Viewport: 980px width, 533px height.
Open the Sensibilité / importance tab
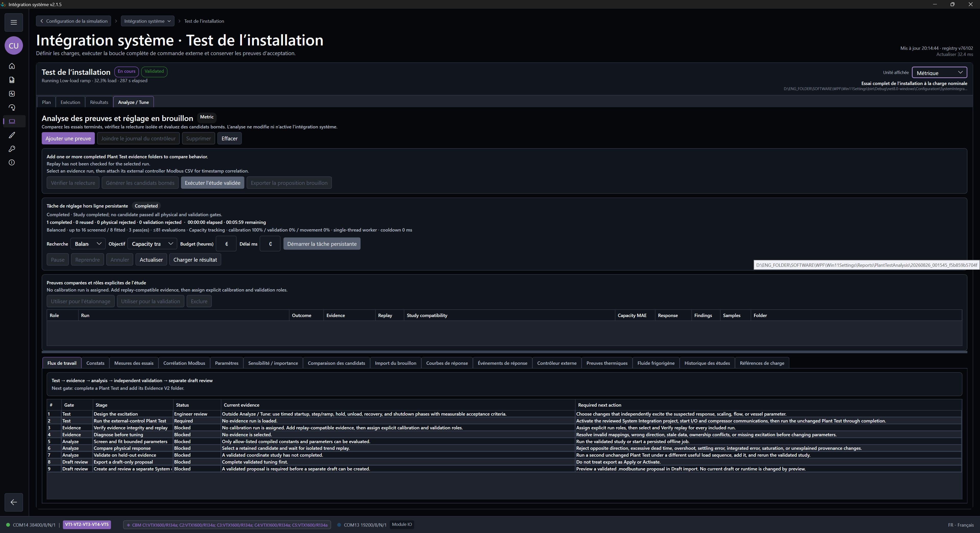click(x=273, y=363)
